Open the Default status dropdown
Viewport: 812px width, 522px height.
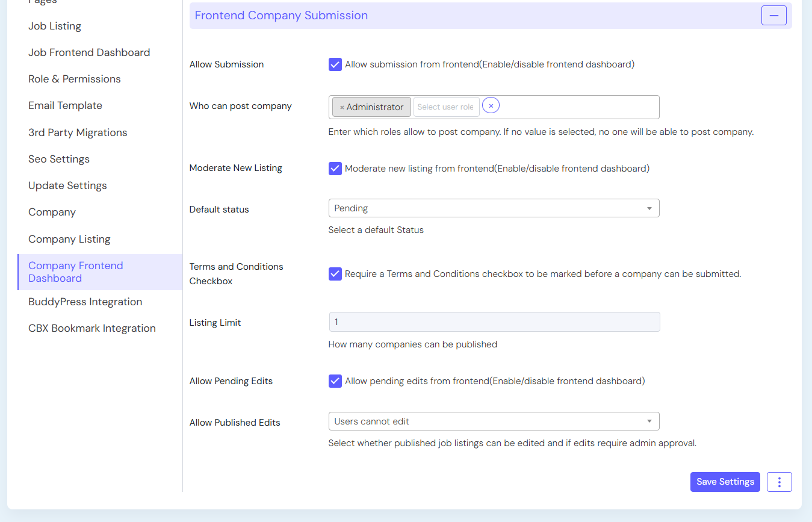pos(494,208)
